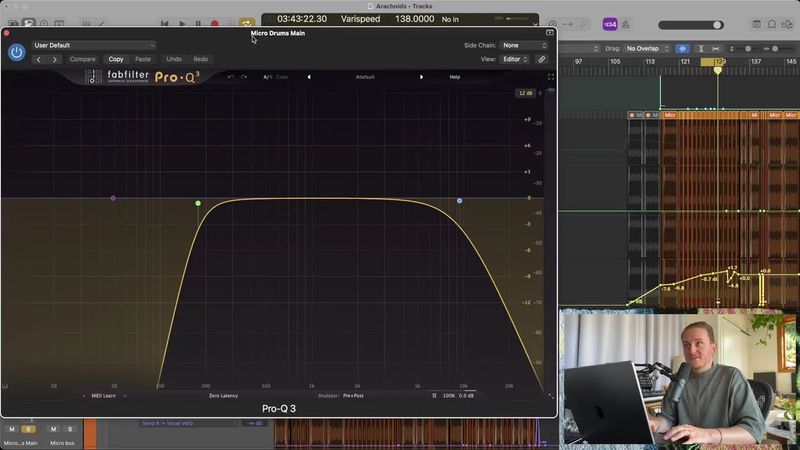Toggle the purple 1234 count-in button

[610, 24]
